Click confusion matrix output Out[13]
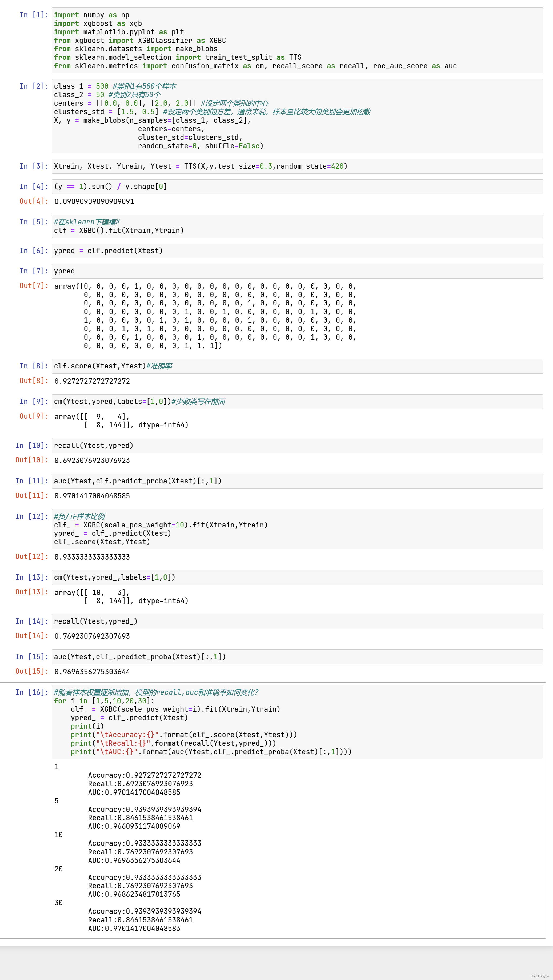Image resolution: width=553 pixels, height=980 pixels. coord(121,597)
